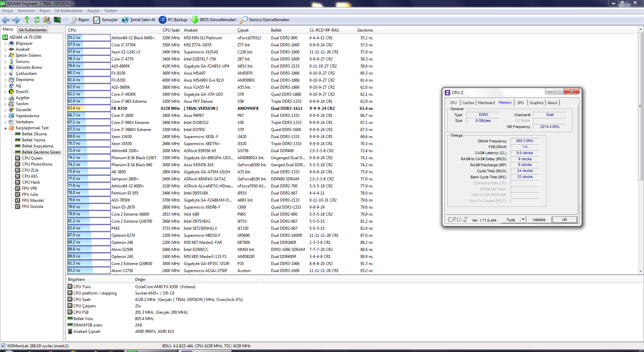Open the About tab in CPU-Z

552,103
